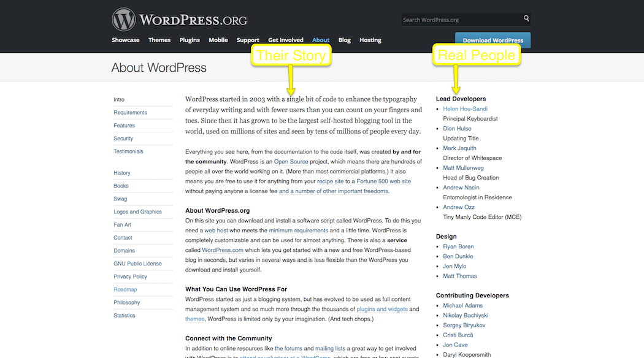Open the Mobile menu item
Image resolution: width=644 pixels, height=358 pixels.
[218, 40]
